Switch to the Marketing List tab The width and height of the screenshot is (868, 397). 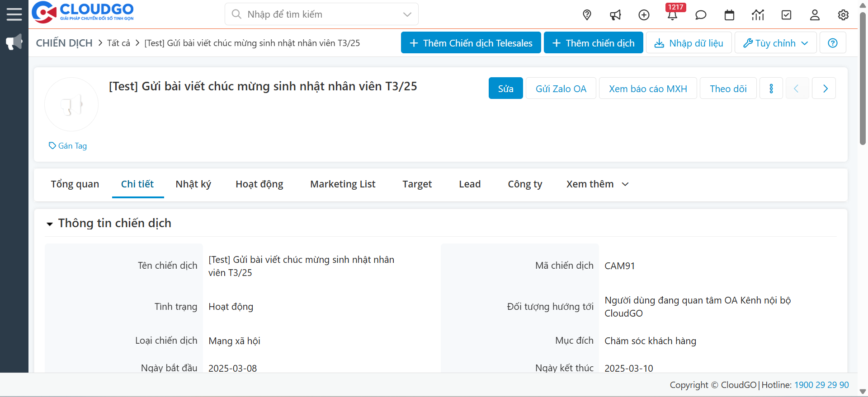[343, 184]
